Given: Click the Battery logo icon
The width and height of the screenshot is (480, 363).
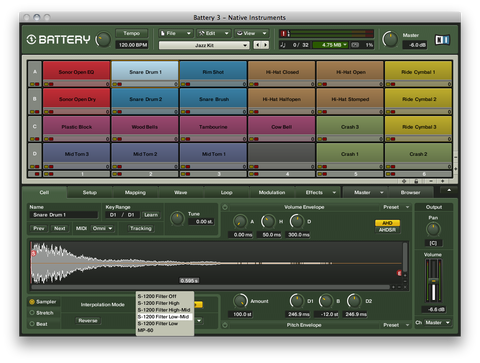Looking at the screenshot, I should point(31,39).
